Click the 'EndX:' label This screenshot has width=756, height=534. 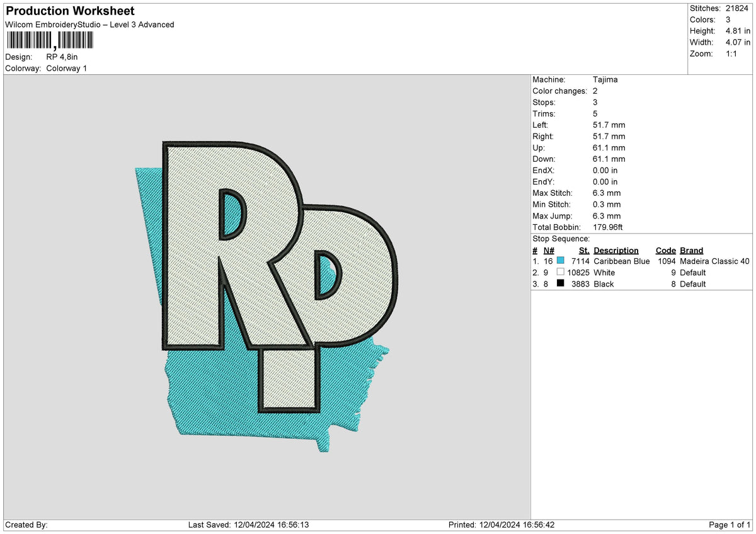click(544, 171)
